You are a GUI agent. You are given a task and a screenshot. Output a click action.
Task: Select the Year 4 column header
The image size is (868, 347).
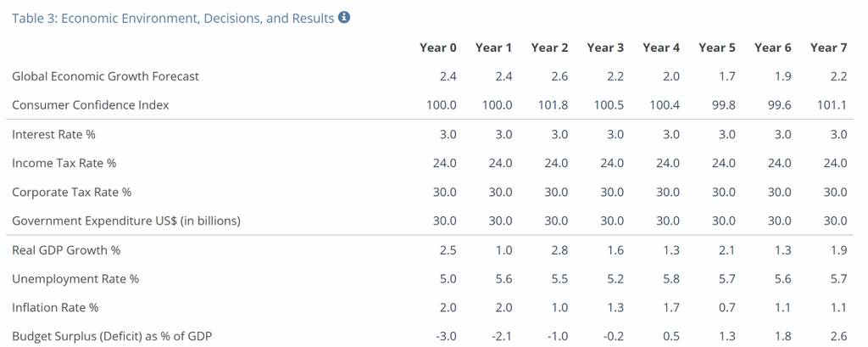(661, 48)
